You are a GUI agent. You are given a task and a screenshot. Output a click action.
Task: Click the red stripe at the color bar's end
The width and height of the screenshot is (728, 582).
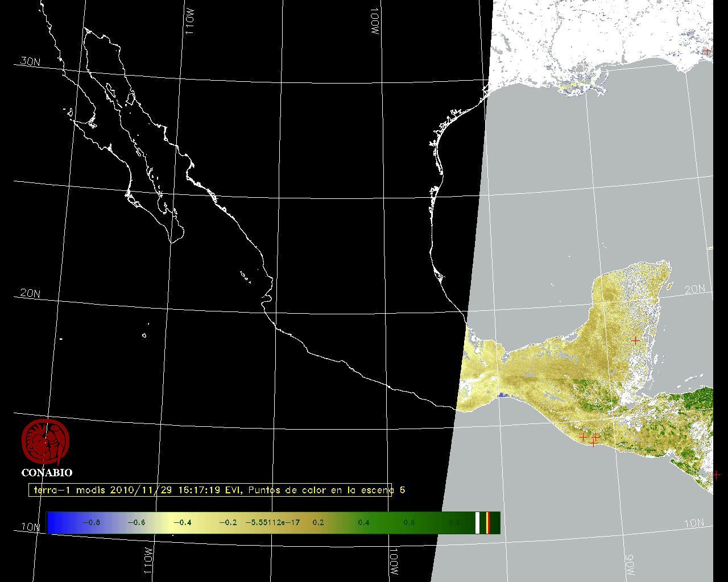[488, 522]
